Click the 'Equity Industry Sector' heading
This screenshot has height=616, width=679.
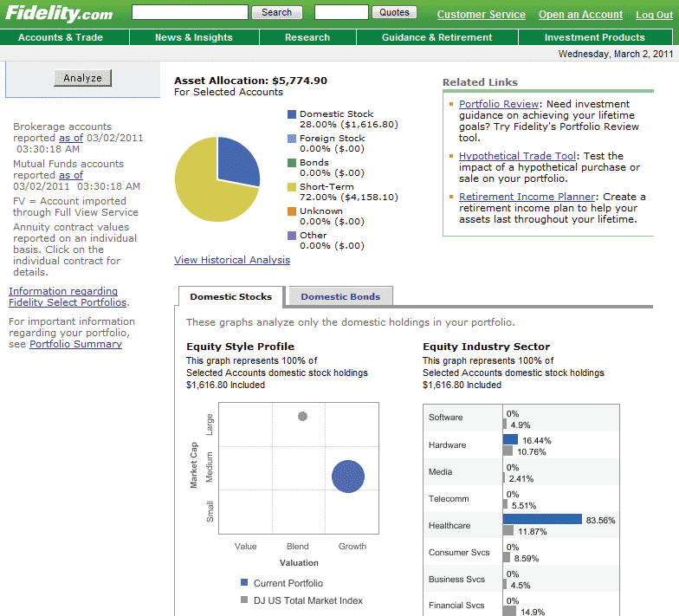[x=487, y=347]
